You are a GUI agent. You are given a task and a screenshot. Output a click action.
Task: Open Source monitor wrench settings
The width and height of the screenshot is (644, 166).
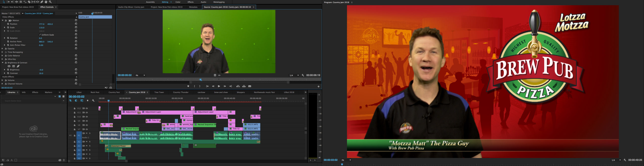coord(303,75)
